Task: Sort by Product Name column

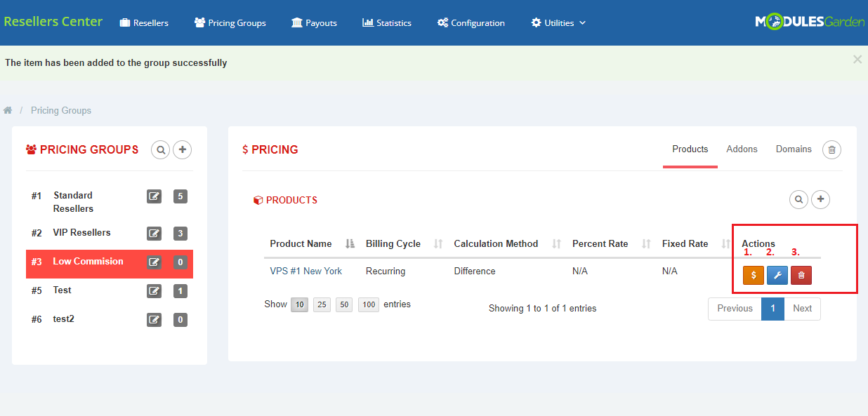Action: coord(312,244)
